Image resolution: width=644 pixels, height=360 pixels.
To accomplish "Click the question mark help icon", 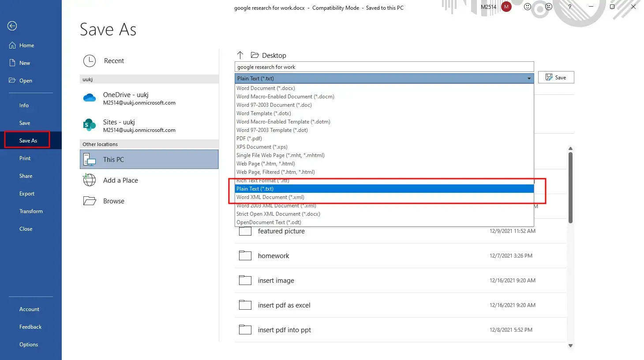I will (570, 7).
